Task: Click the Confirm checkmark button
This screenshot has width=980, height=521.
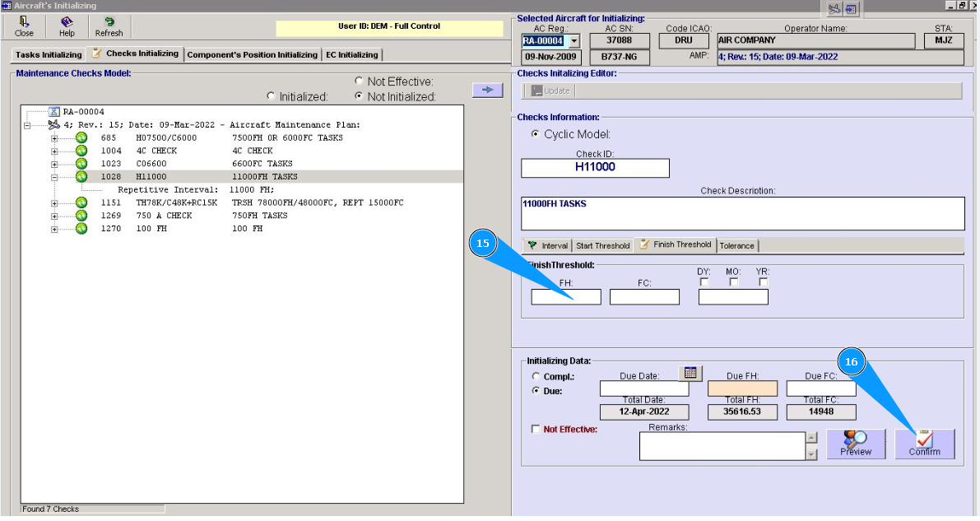Action: pyautogui.click(x=924, y=444)
